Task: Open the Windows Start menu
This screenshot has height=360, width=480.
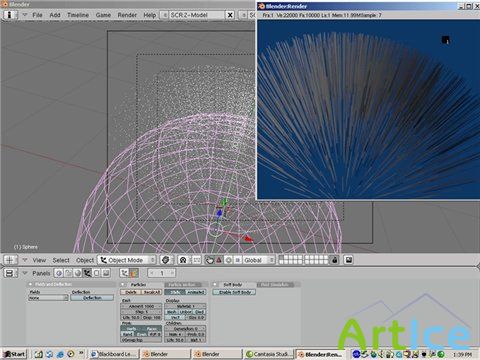Action: [x=14, y=354]
